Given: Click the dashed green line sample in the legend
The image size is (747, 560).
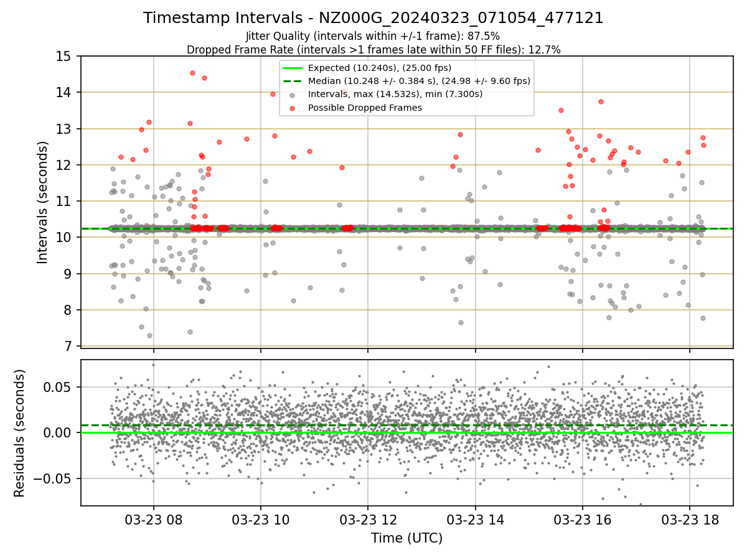Looking at the screenshot, I should tap(293, 81).
